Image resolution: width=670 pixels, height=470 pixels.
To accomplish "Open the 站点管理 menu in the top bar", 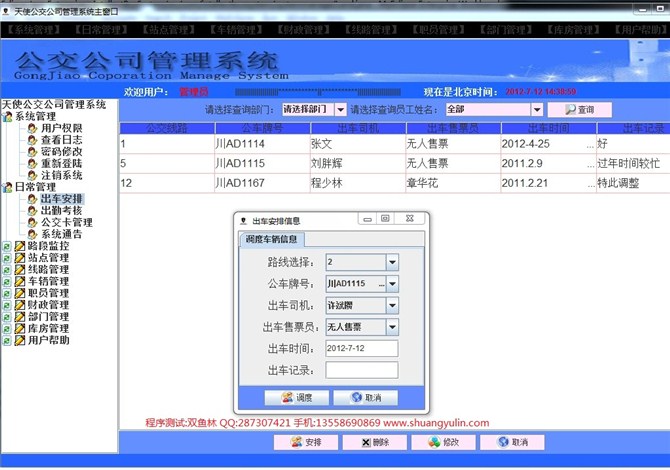I will 169,30.
